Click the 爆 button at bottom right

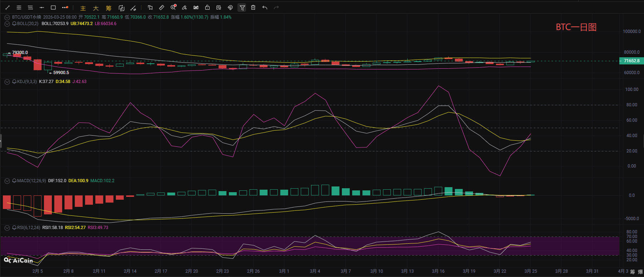[640, 272]
